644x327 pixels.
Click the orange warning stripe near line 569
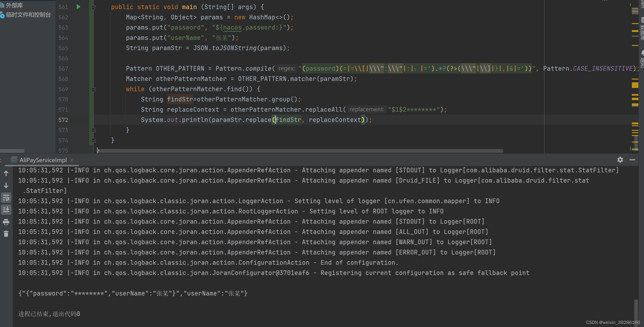click(635, 85)
